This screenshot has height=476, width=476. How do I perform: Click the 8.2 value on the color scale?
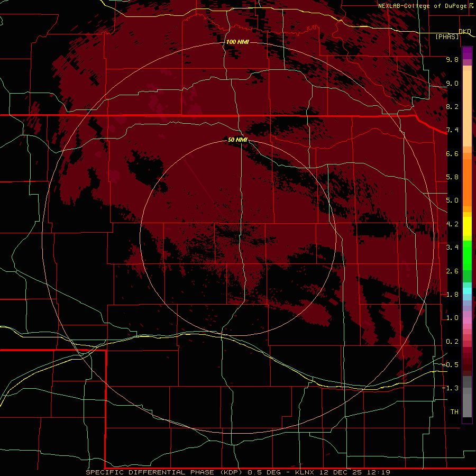pos(452,106)
